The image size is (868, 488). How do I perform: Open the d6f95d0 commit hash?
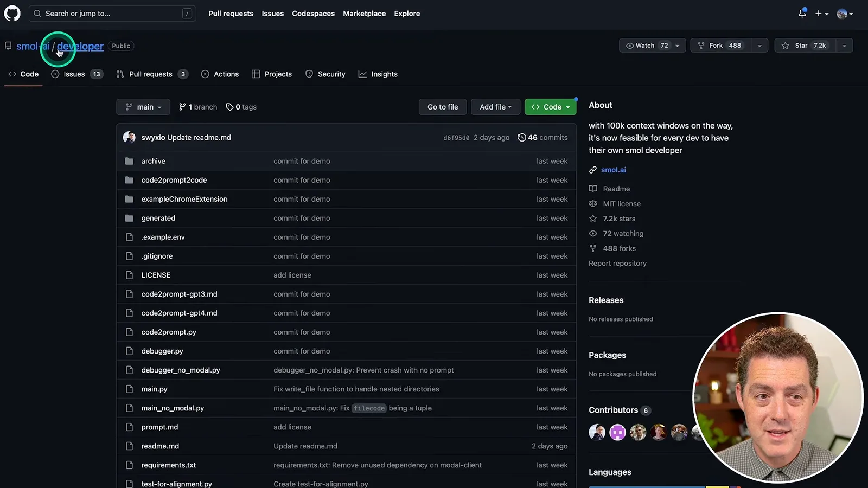point(456,138)
